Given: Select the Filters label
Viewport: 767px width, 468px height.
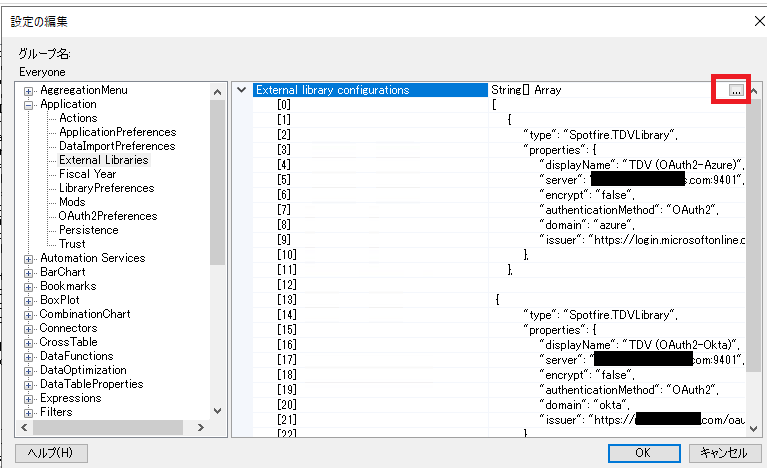Looking at the screenshot, I should click(56, 412).
